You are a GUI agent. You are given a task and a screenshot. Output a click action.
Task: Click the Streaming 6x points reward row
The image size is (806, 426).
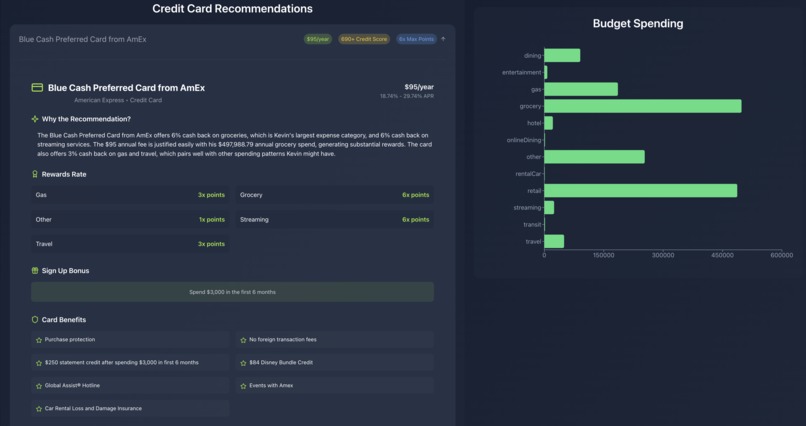pyautogui.click(x=335, y=219)
